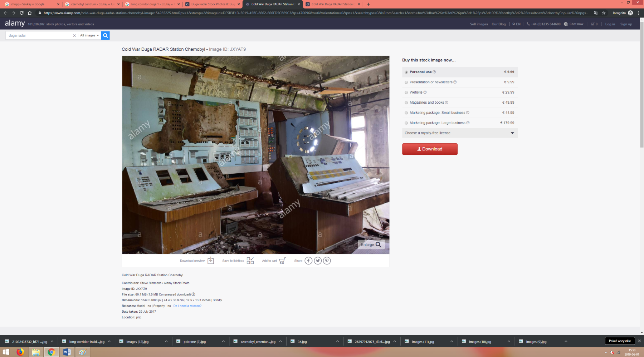Viewport: 644px width, 357px height.
Task: Switch to czarnobyl centrum search tab
Action: [92, 4]
